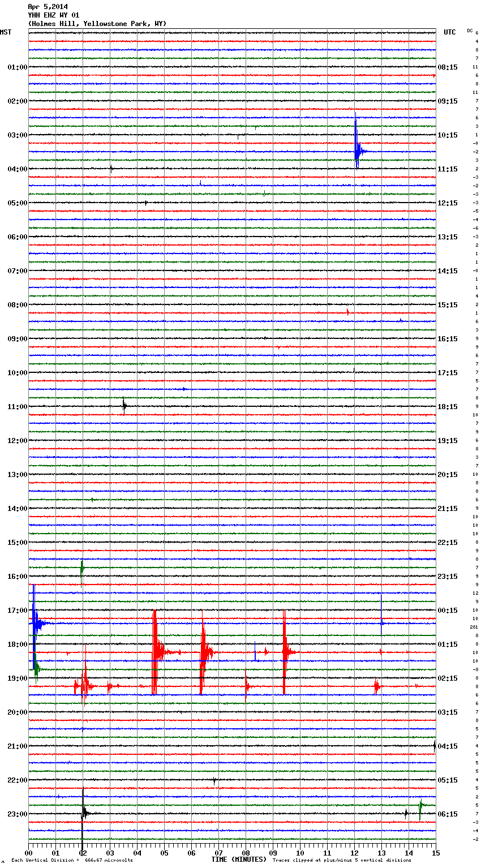
Task: Click the DC offset value "281"
Action: pyautogui.click(x=474, y=627)
